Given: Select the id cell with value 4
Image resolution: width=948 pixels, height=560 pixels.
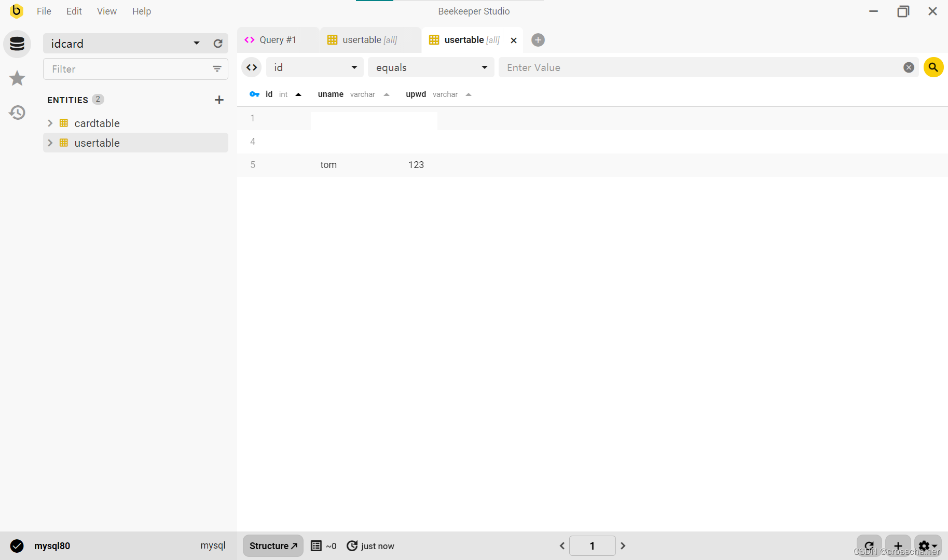Looking at the screenshot, I should coord(274,142).
